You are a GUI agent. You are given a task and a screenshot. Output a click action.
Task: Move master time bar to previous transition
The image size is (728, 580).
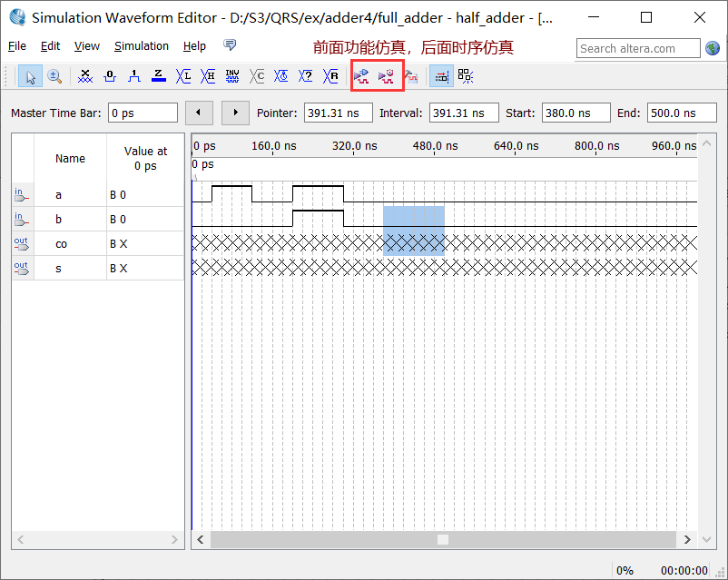tap(199, 113)
